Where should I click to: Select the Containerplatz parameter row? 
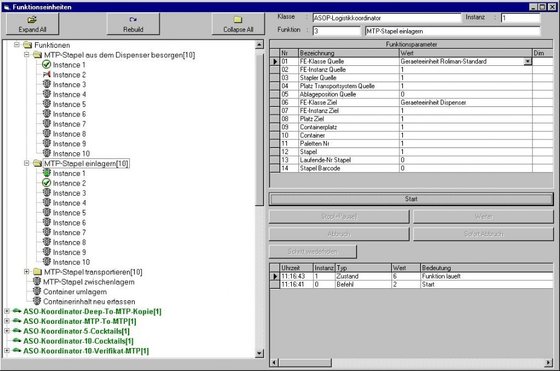tap(411, 127)
